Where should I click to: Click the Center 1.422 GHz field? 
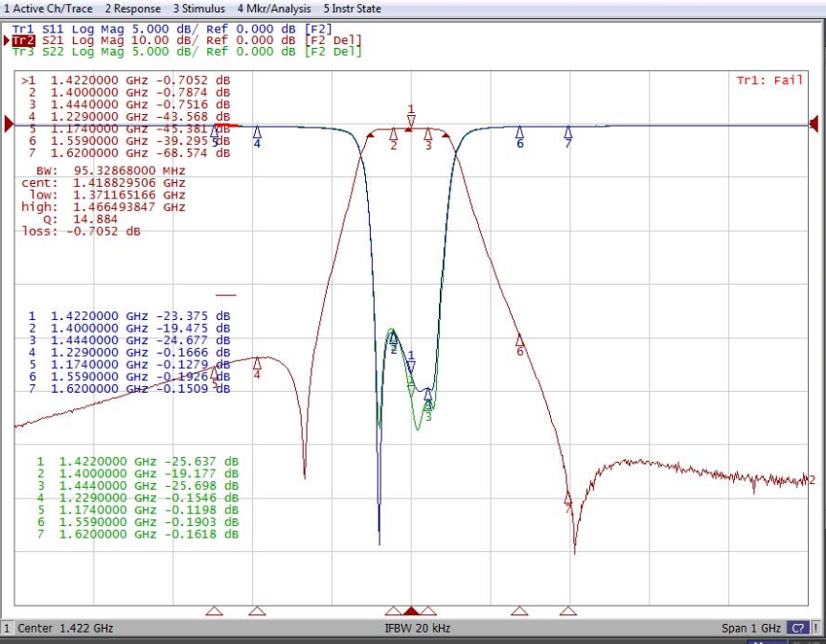click(65, 629)
